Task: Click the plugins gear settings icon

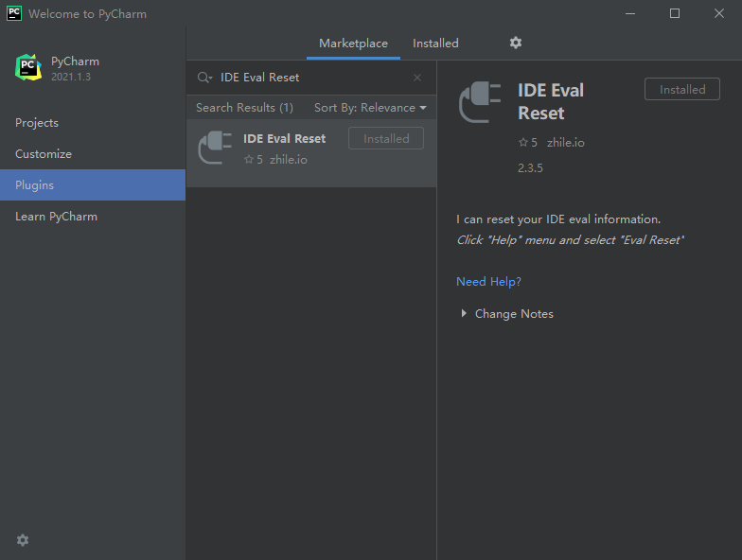Action: [x=516, y=43]
